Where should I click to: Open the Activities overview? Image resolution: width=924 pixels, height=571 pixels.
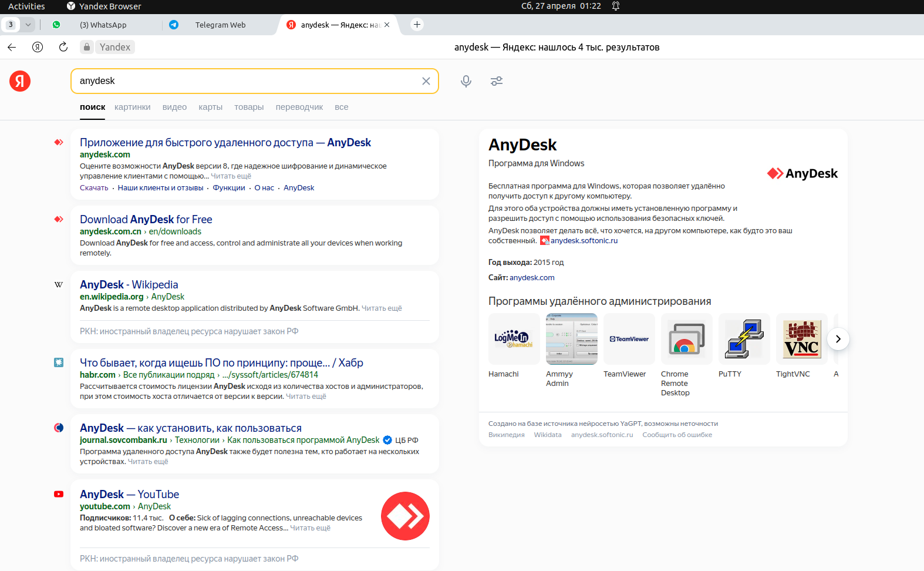[x=26, y=6]
